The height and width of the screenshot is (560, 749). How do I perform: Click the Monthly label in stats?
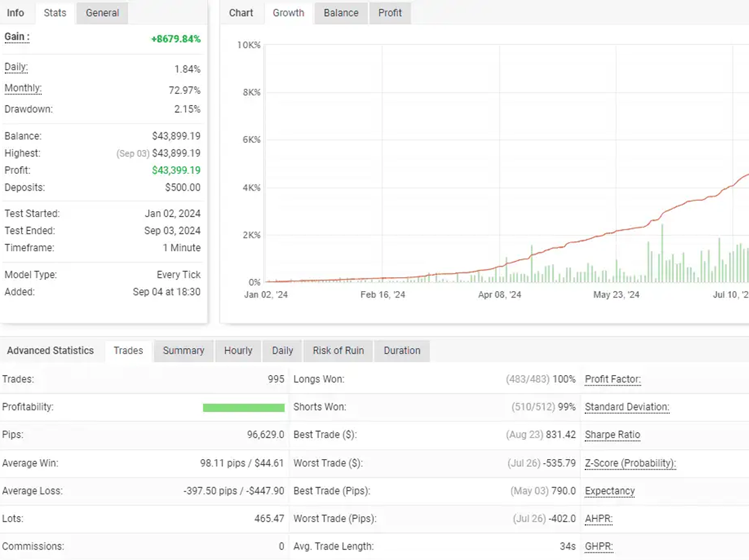click(23, 88)
